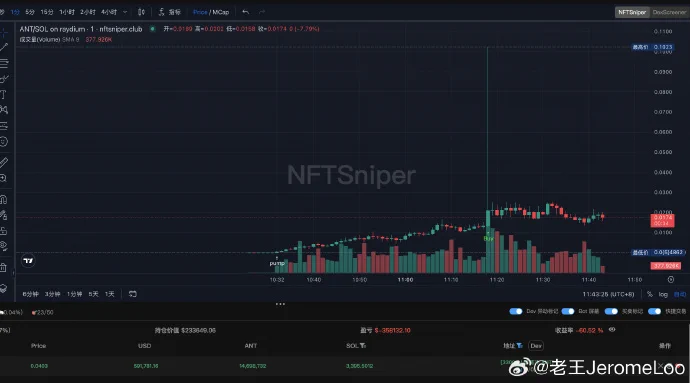Switch to the DexScreener chart tab
690x383 pixels.
[x=669, y=12]
